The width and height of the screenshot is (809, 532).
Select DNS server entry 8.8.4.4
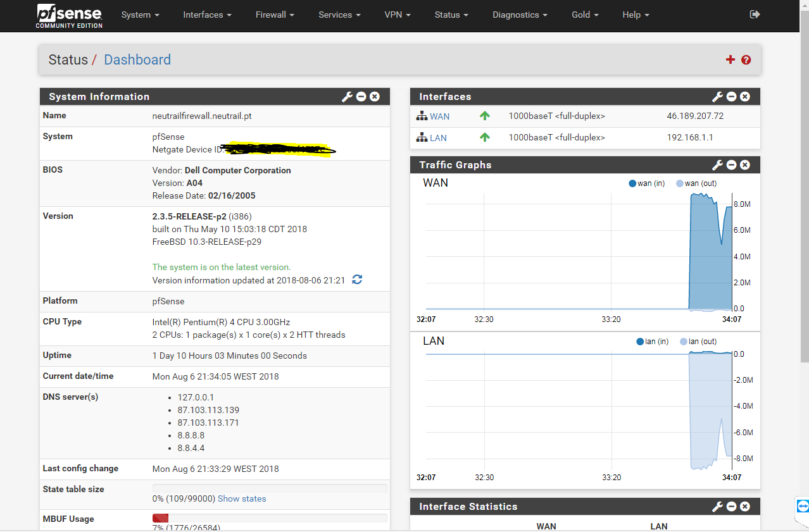tap(191, 448)
